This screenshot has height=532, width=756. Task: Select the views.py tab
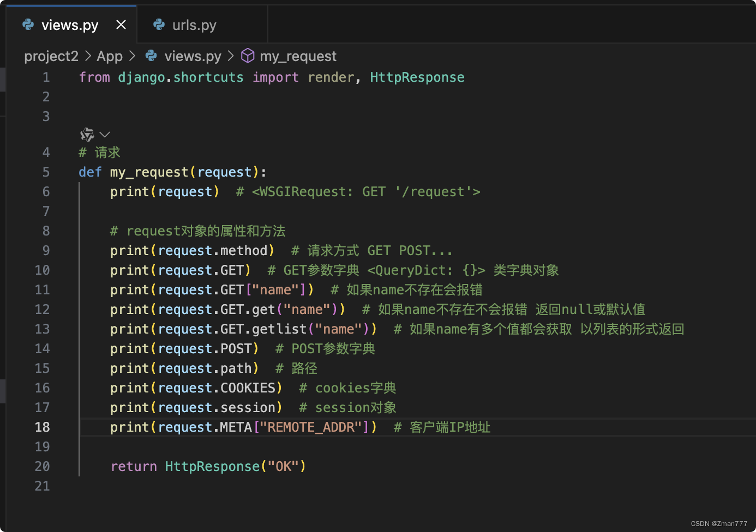pos(69,25)
